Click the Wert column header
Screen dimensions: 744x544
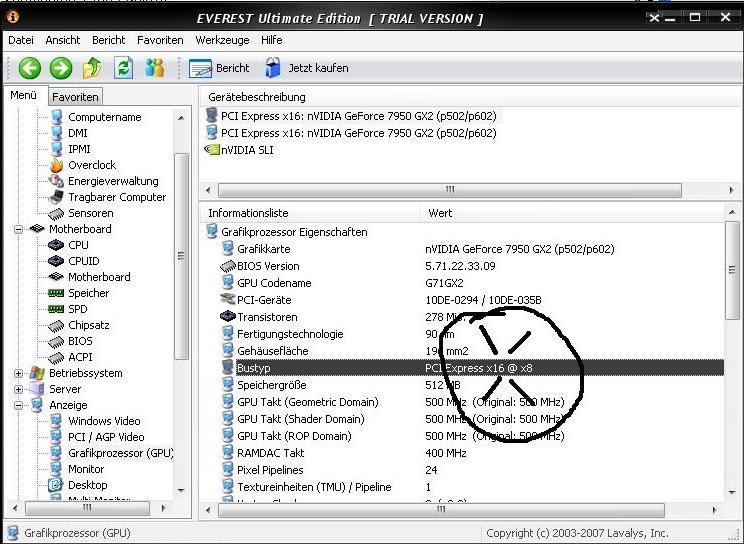pos(573,213)
